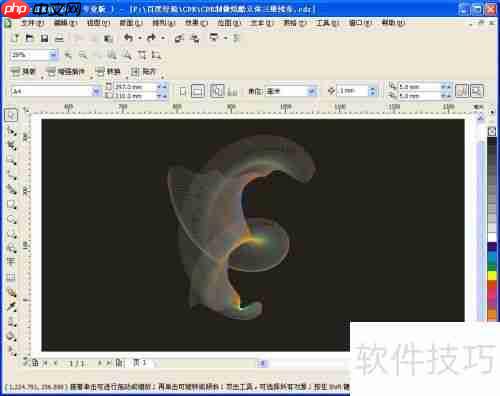Go to the first page button
Viewport: 500px width, 396px height.
click(46, 363)
